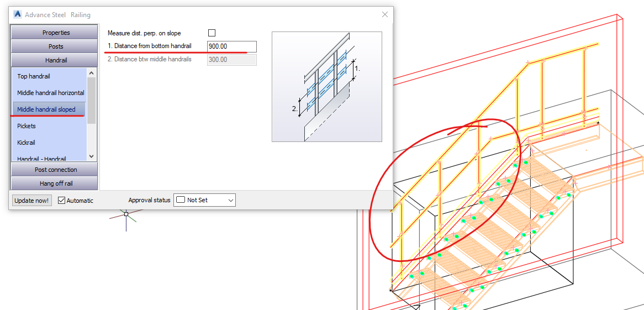Click the Distance from bottom handrail field

pos(231,46)
